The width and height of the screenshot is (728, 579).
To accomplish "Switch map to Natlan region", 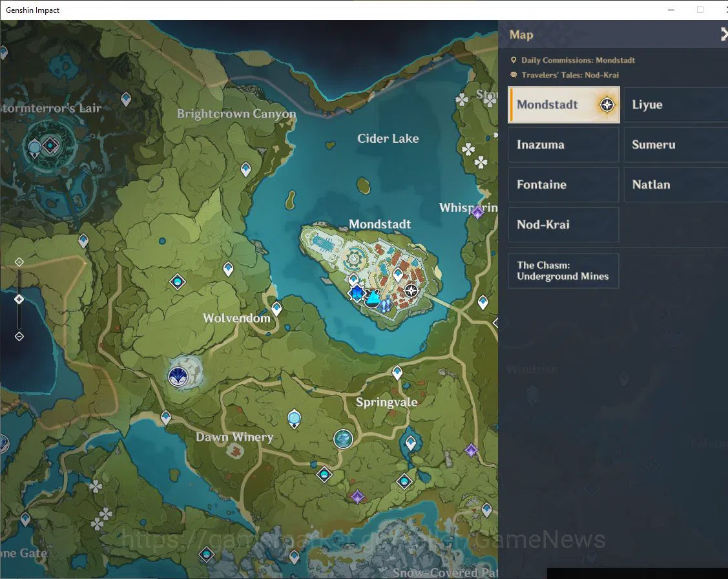I will (676, 185).
